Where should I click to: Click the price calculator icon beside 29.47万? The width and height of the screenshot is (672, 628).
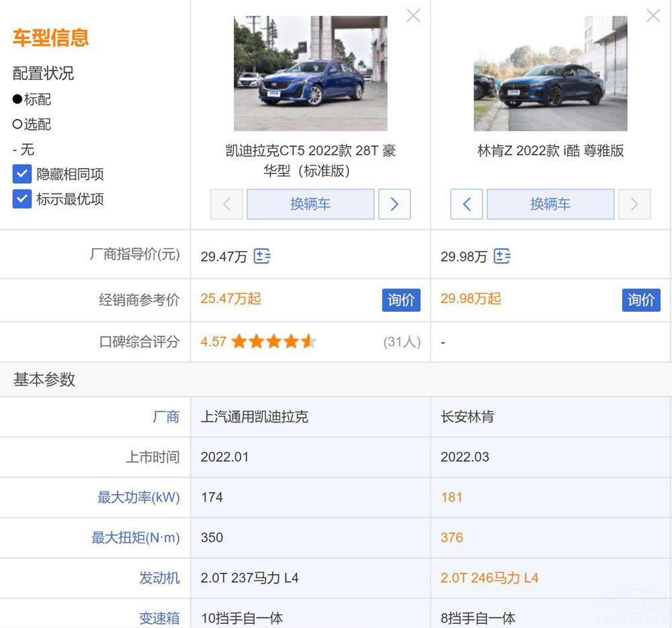tap(262, 256)
